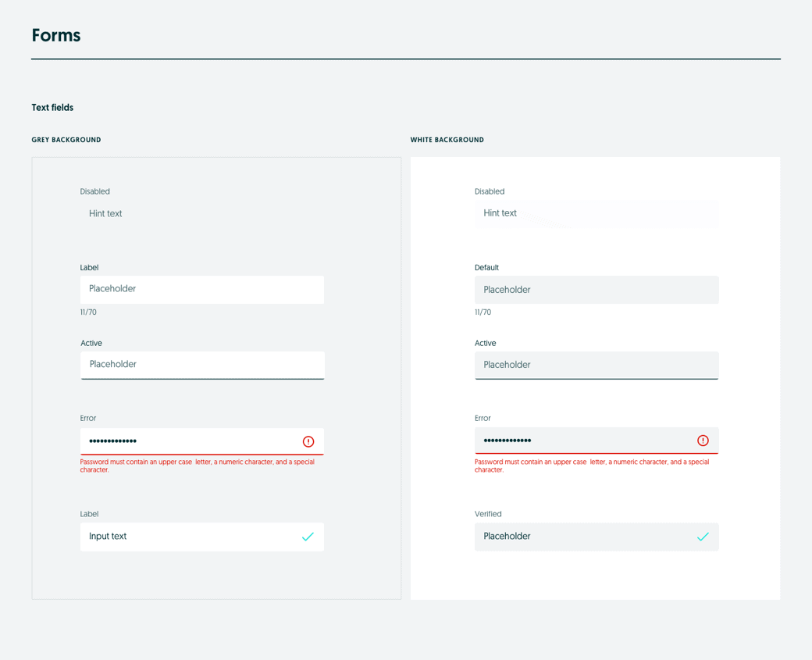Click the red password error message in the grey panel
This screenshot has width=812, height=660.
click(x=197, y=466)
